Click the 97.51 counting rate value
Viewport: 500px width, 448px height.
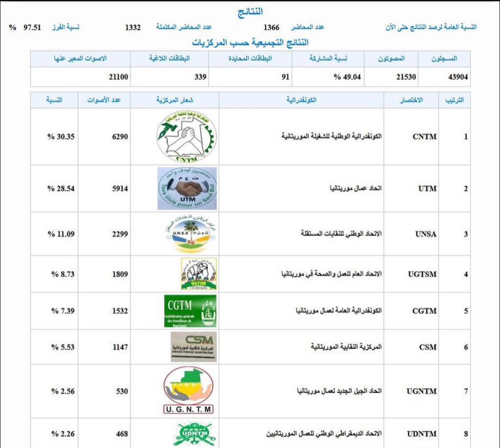pos(32,27)
